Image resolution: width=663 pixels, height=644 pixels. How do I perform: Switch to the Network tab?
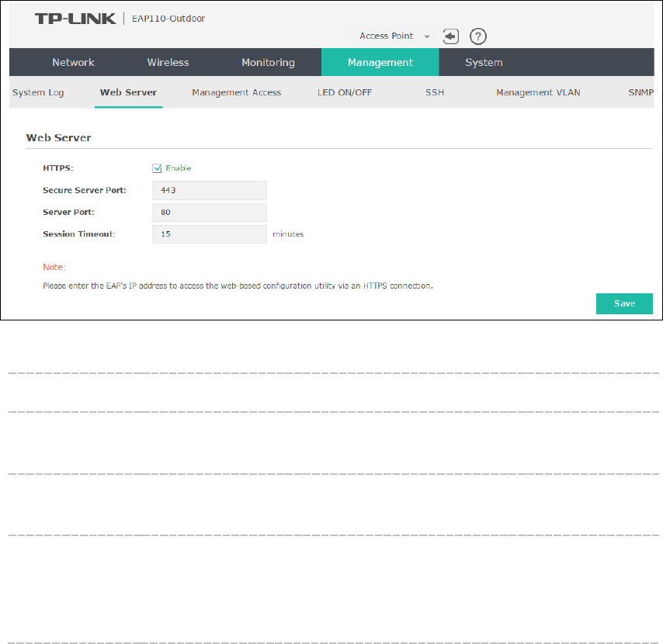(73, 62)
